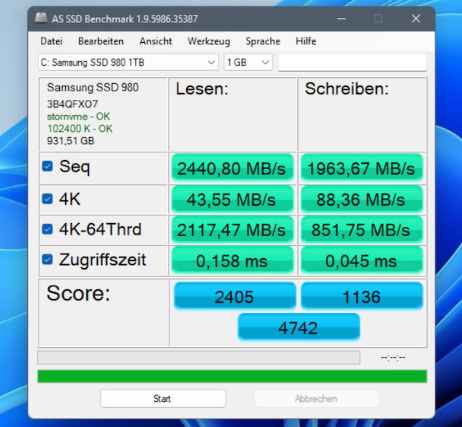Click the write score 1136
Viewport: 462px width, 427px height.
(x=362, y=296)
